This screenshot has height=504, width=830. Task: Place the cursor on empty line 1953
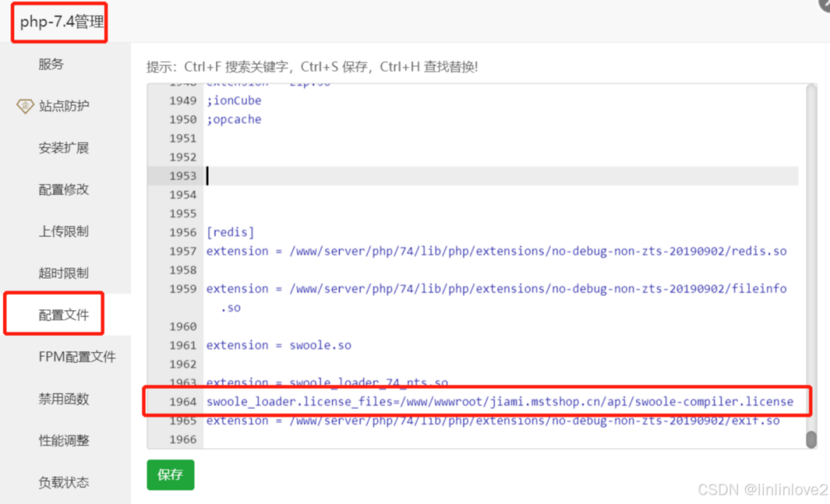point(500,175)
